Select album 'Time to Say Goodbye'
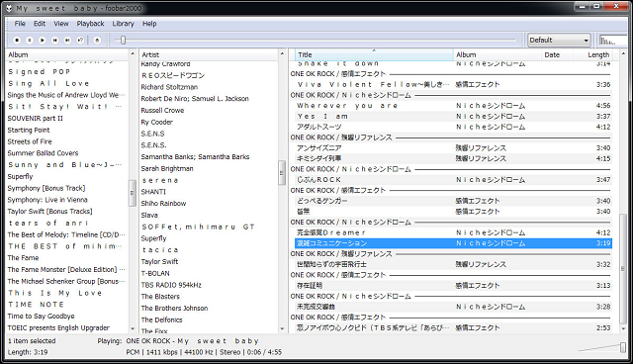The width and height of the screenshot is (633, 364). point(41,317)
